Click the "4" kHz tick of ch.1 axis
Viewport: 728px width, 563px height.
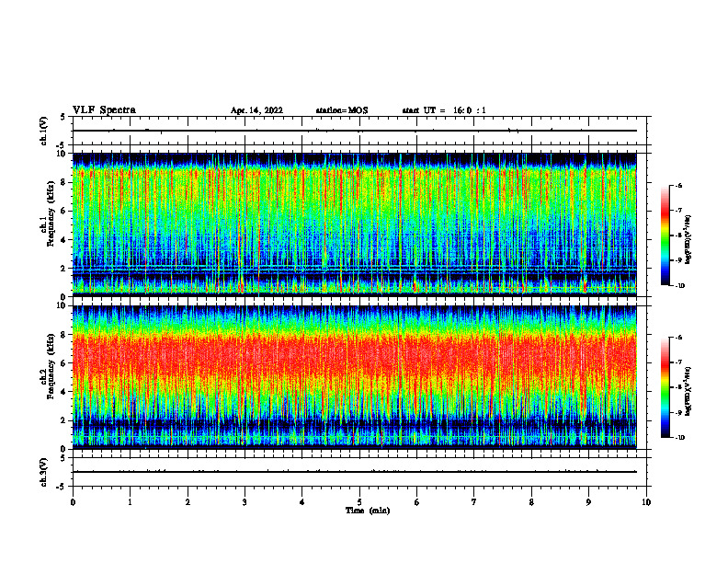click(x=64, y=240)
